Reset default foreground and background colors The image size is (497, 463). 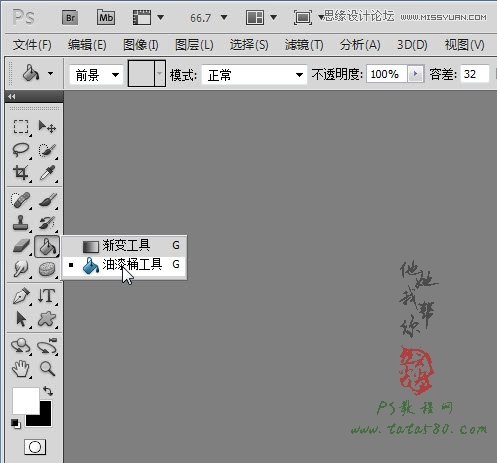[x=15, y=423]
